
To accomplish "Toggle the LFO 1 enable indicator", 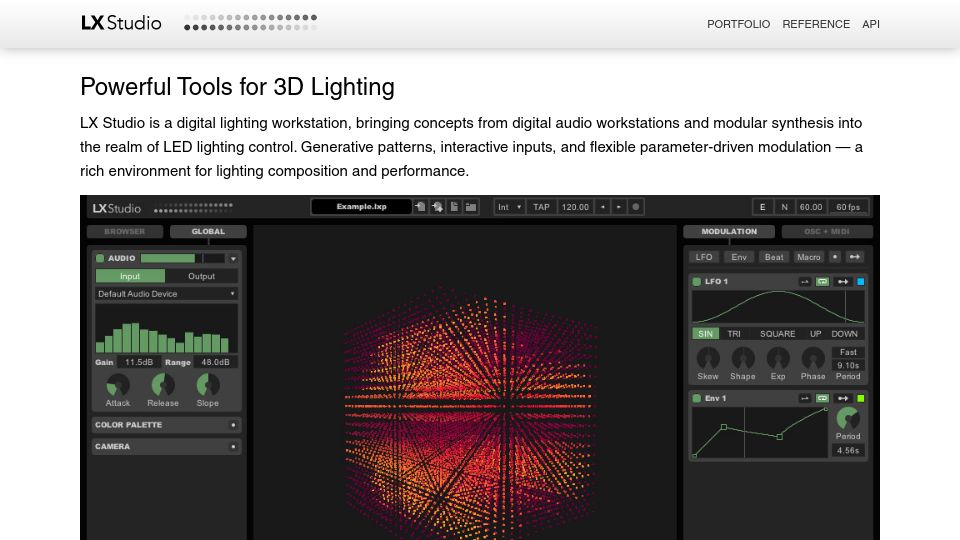I will tap(696, 282).
